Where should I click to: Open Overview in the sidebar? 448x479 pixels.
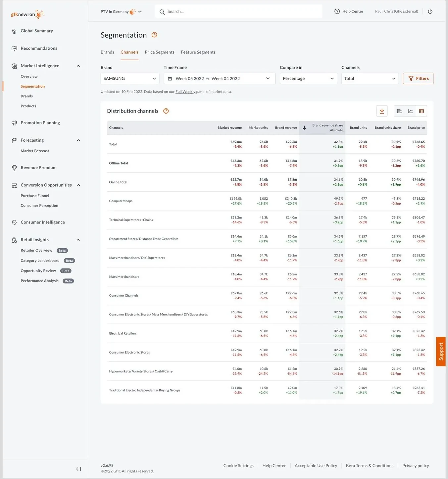[x=29, y=76]
